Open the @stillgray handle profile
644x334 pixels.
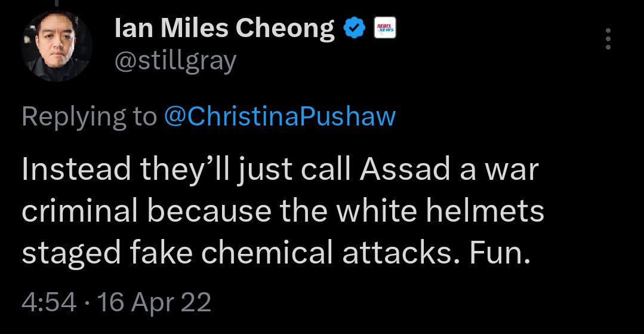point(175,60)
